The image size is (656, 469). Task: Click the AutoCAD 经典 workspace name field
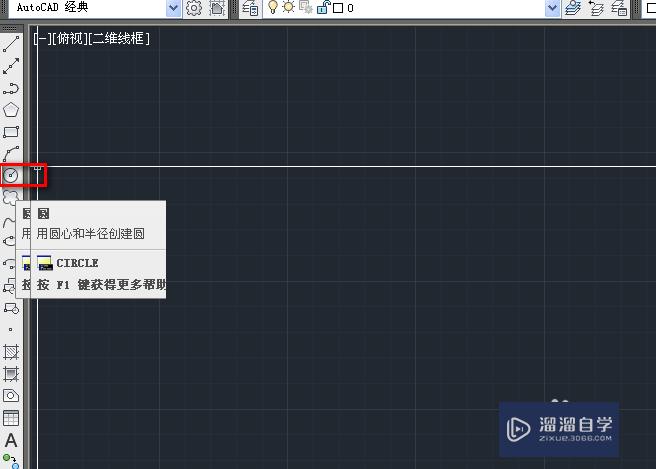pyautogui.click(x=87, y=8)
